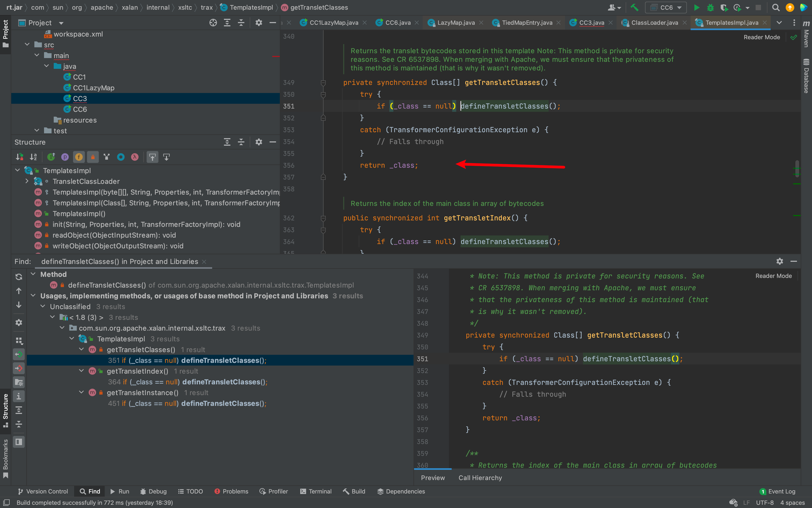The width and height of the screenshot is (812, 508).
Task: Collapse the Unclassified results group
Action: tap(43, 306)
